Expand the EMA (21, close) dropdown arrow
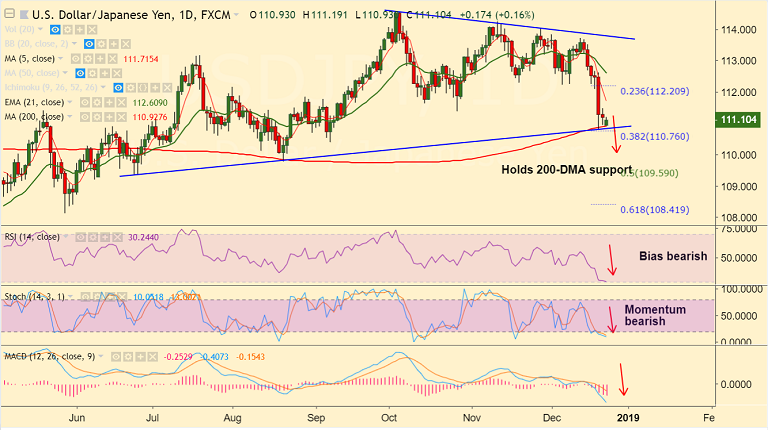Image resolution: width=768 pixels, height=430 pixels. click(x=70, y=102)
